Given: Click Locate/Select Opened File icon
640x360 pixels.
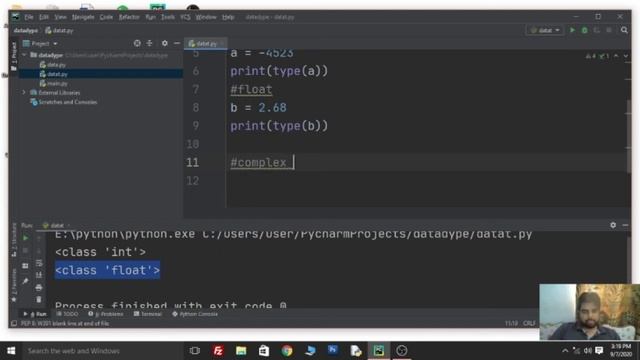Looking at the screenshot, I should pyautogui.click(x=137, y=43).
